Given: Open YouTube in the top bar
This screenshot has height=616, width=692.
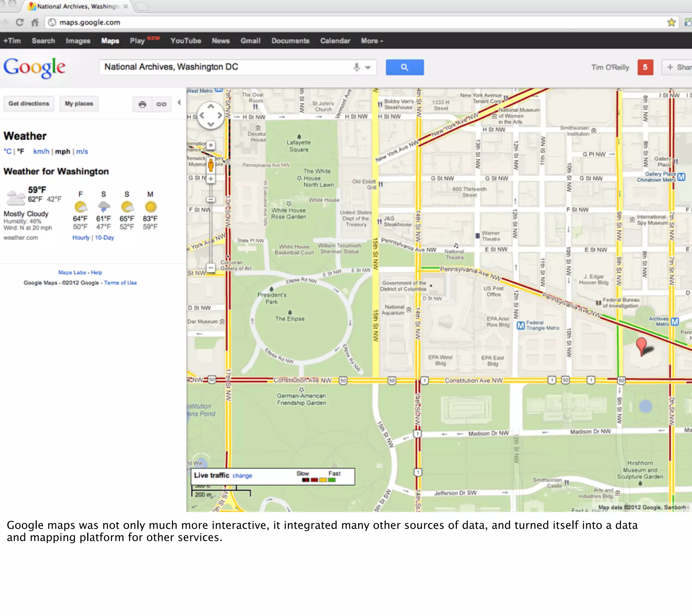Looking at the screenshot, I should [x=186, y=41].
